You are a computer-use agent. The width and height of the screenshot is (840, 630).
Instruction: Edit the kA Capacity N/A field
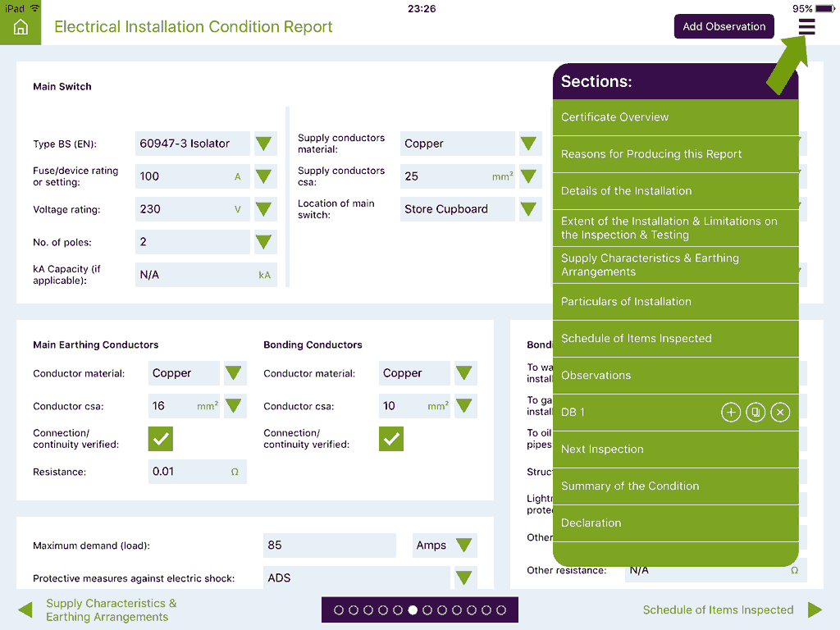click(x=206, y=275)
